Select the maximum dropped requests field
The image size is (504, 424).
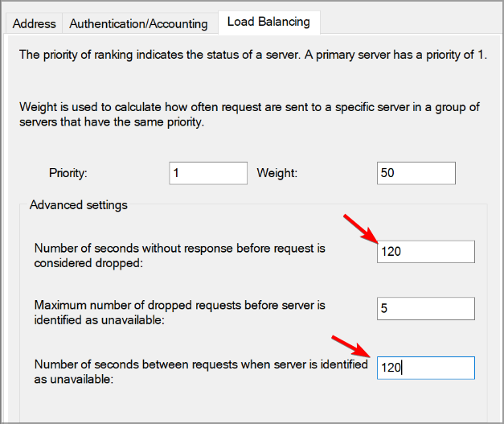[x=426, y=308]
